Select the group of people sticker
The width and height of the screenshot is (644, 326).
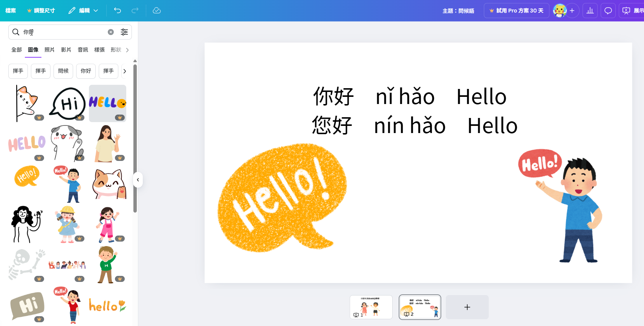[67, 265]
